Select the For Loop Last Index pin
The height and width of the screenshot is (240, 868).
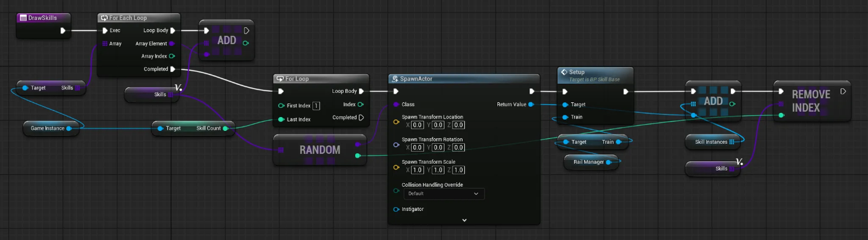(281, 119)
